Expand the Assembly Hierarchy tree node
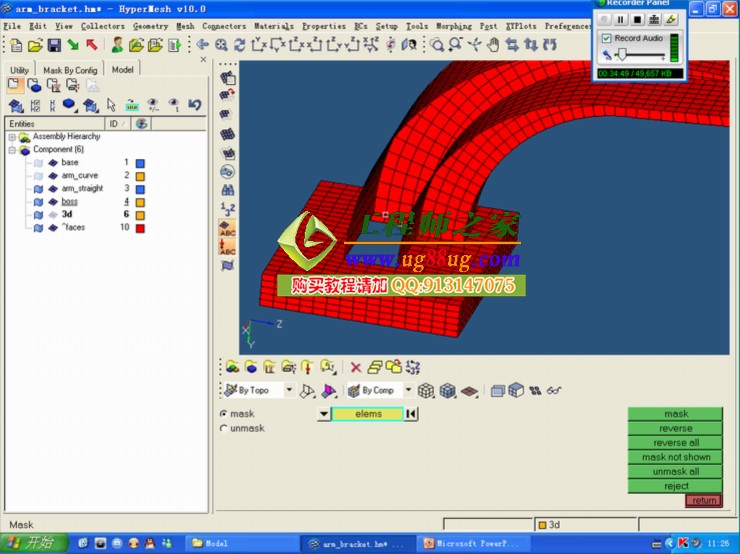The image size is (740, 554). [12, 136]
